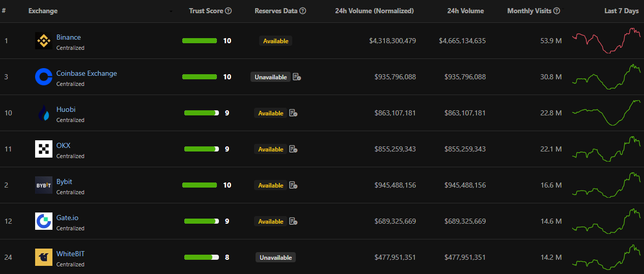Open the Binance exchange link
The width and height of the screenshot is (644, 274).
(x=68, y=37)
